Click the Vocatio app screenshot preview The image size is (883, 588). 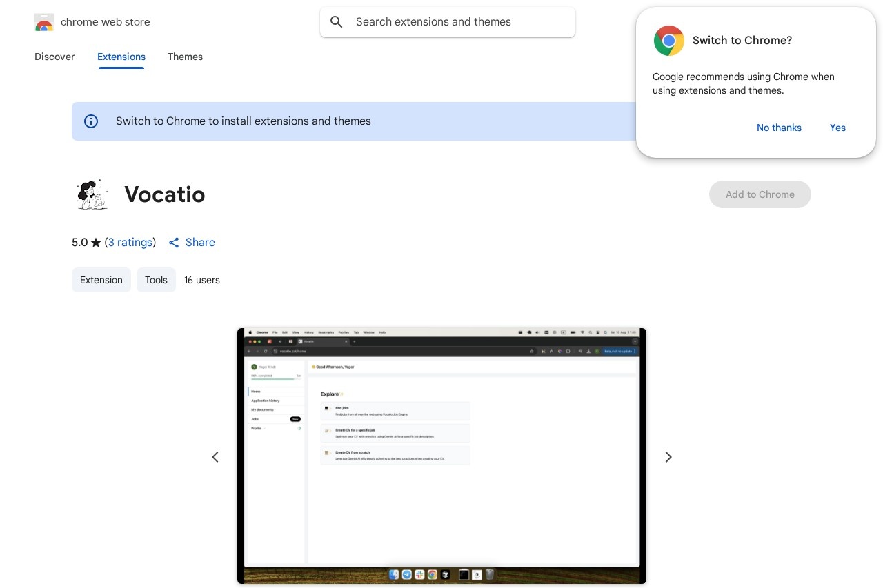(x=441, y=456)
